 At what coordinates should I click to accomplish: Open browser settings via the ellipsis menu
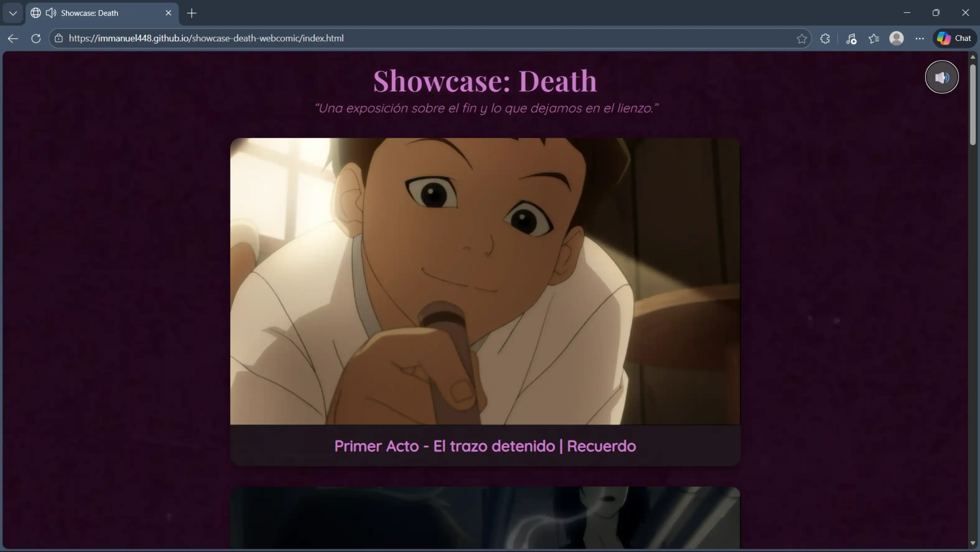tap(920, 38)
